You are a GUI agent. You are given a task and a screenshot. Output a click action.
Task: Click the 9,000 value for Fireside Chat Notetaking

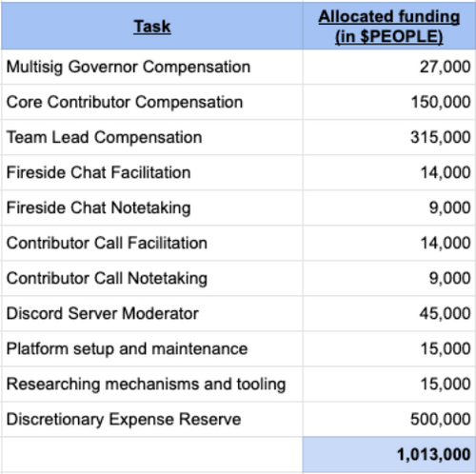[x=449, y=207]
